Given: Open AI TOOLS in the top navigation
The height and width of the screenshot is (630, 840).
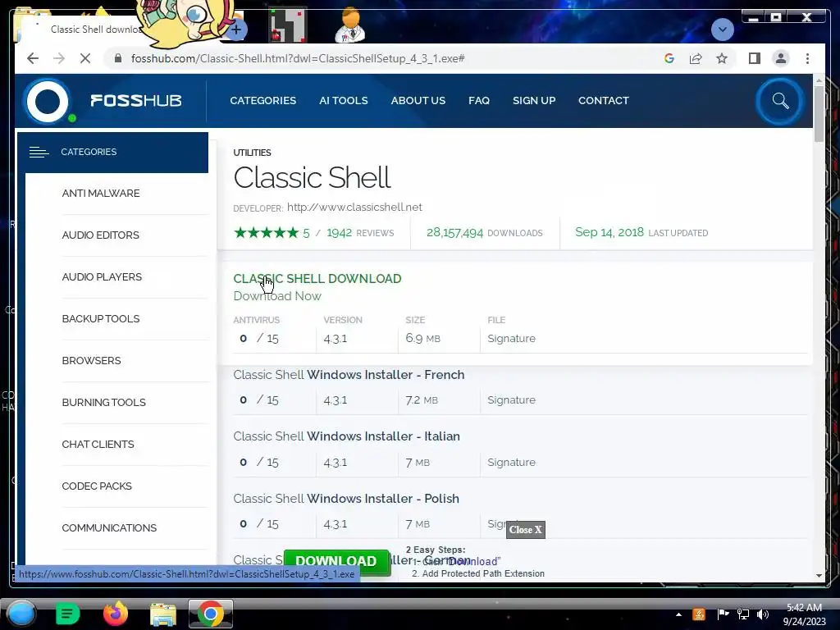Looking at the screenshot, I should pos(344,101).
